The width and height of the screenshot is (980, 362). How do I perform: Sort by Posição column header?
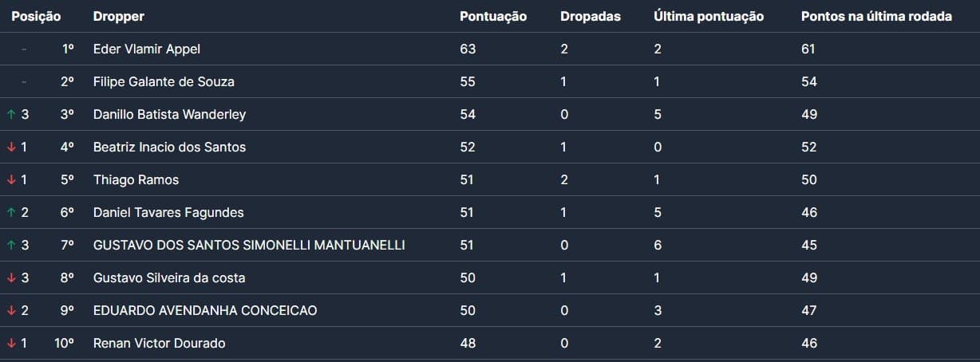coord(36,17)
